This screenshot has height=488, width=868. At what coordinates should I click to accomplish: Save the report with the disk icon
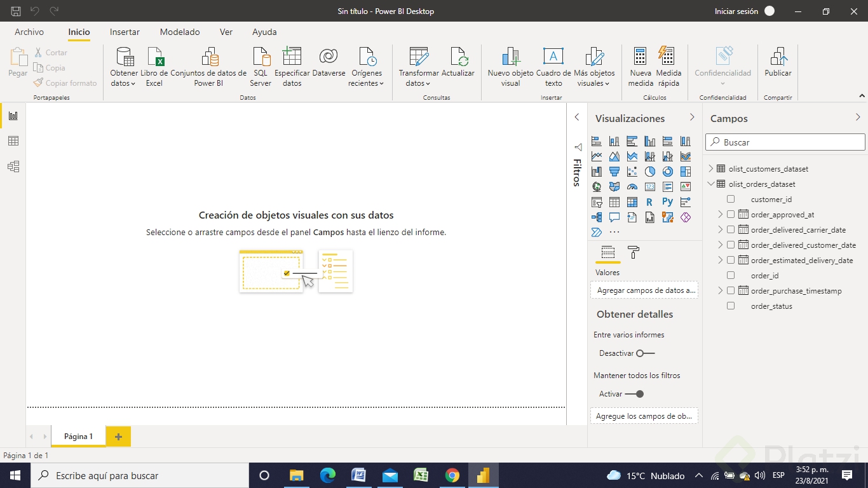(x=16, y=11)
